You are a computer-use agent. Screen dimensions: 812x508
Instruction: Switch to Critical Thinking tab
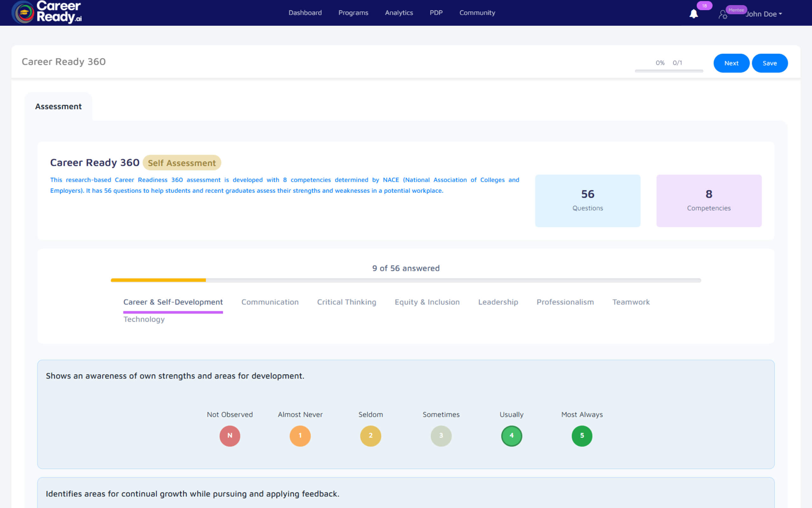(x=347, y=302)
